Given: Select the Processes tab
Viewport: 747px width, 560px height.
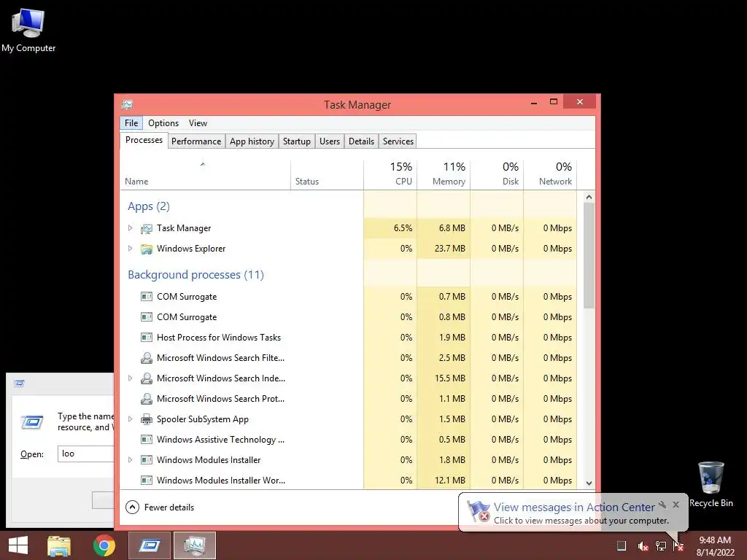Looking at the screenshot, I should [x=144, y=140].
